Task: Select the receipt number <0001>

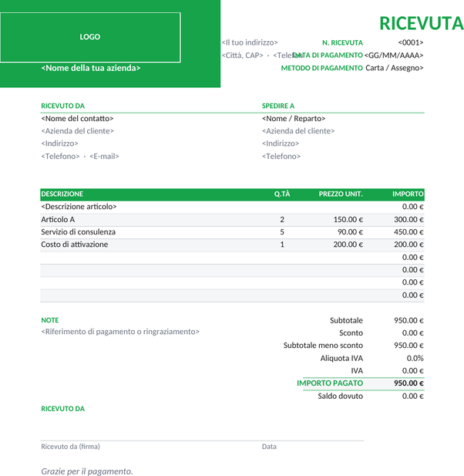Action: tap(411, 42)
